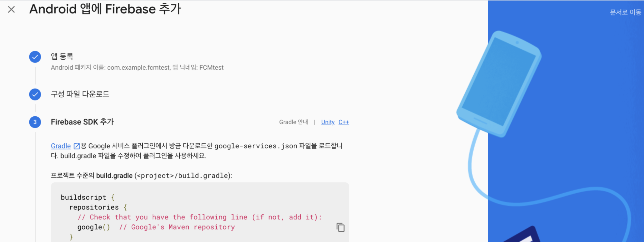Click the repositories { code line
The image size is (644, 242).
(x=98, y=207)
